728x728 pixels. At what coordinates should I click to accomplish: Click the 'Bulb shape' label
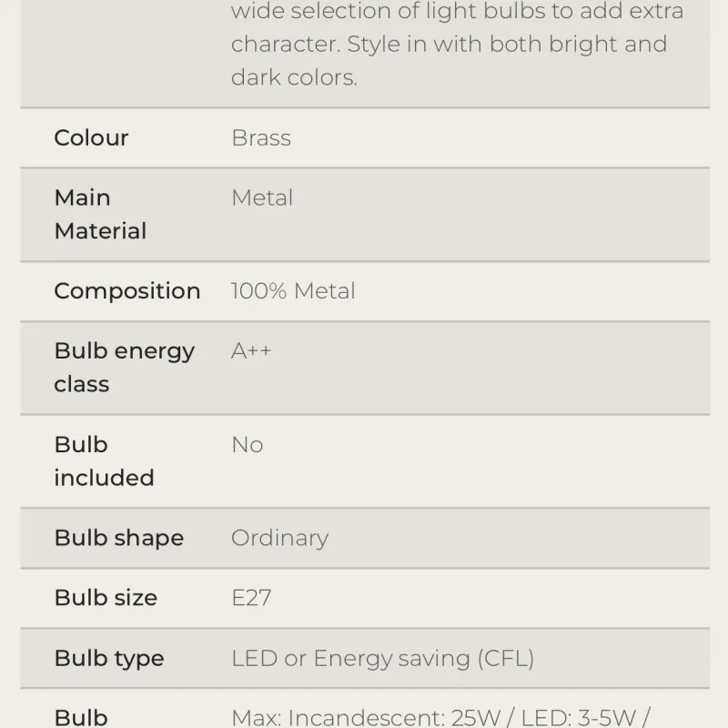pos(118,538)
